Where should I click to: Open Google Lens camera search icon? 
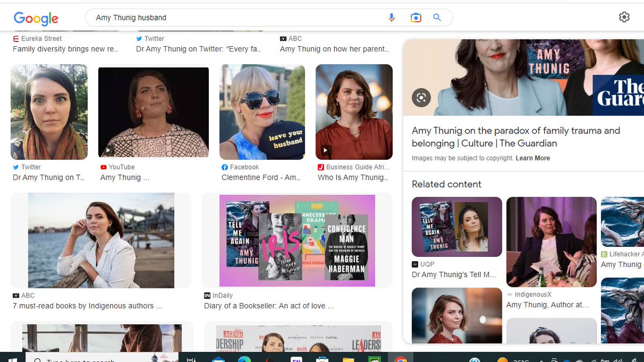[x=416, y=18]
